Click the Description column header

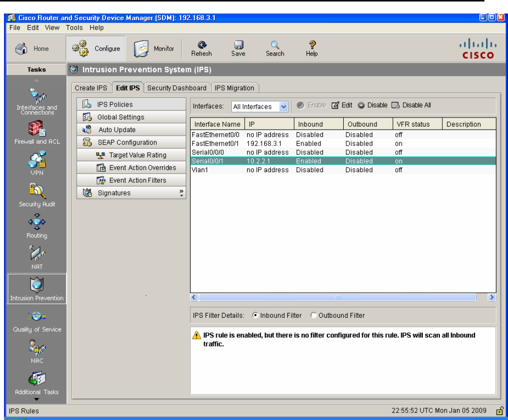click(x=469, y=124)
